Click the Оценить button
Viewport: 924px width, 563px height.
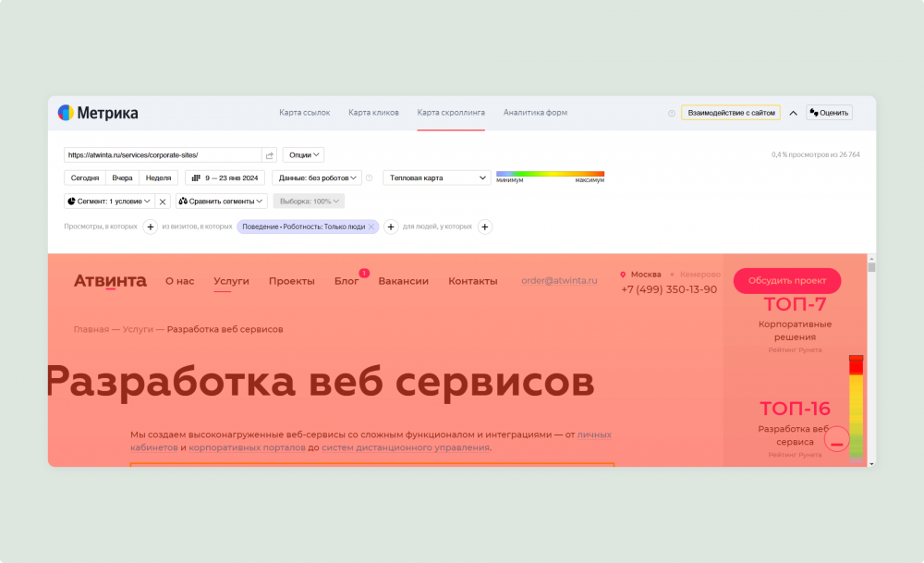(829, 113)
